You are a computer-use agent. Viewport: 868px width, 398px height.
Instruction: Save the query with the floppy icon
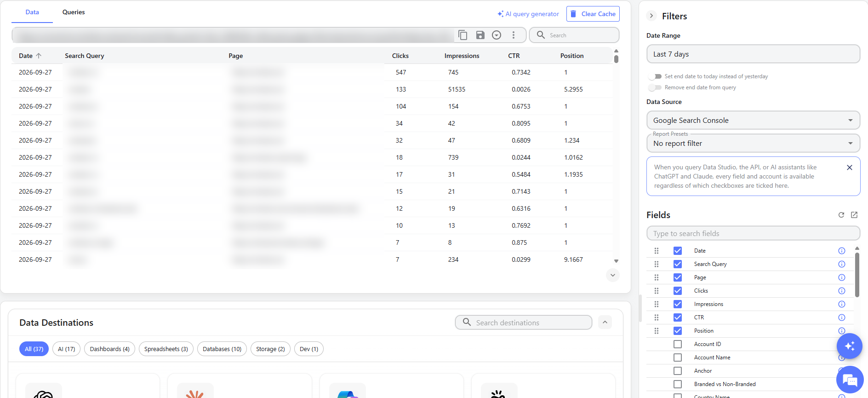coord(480,35)
